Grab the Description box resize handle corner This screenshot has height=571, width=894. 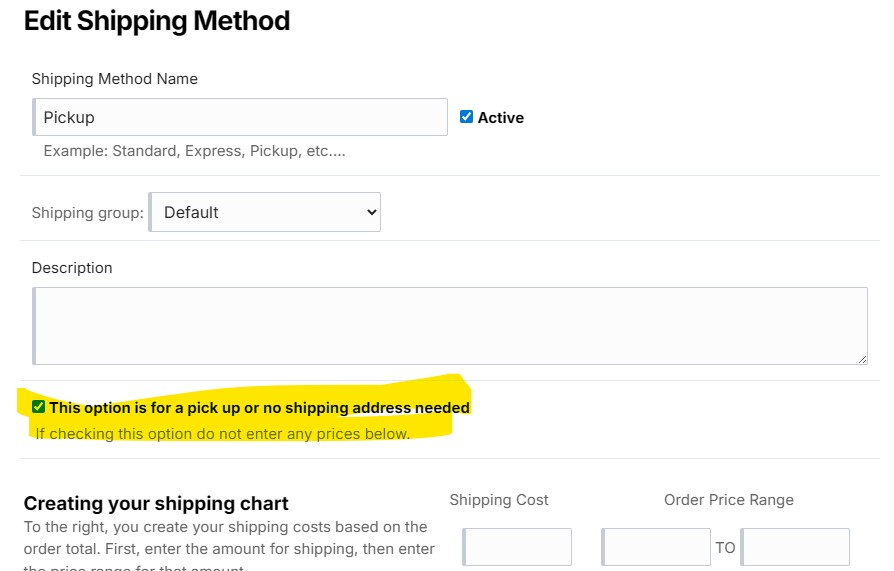tap(862, 359)
